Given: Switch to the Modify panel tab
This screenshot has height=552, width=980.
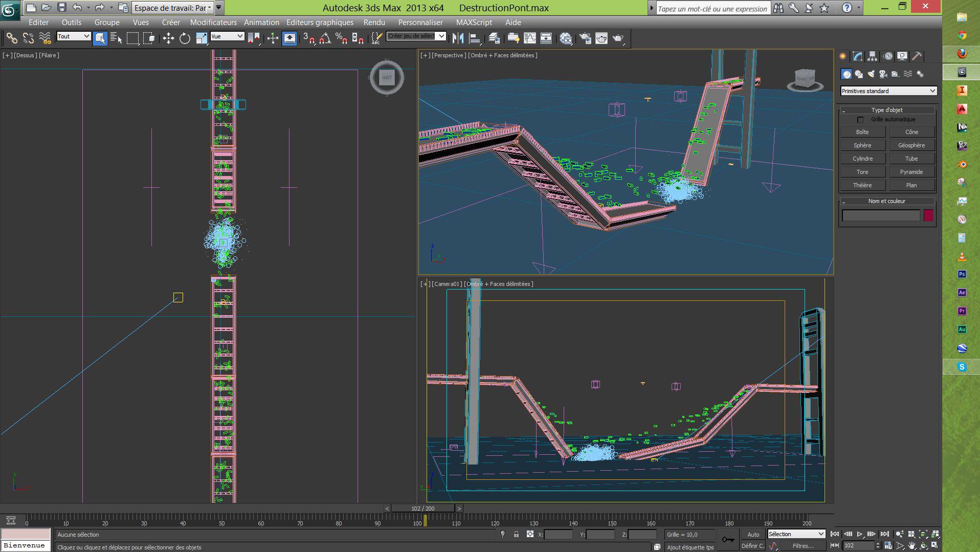Looking at the screenshot, I should (858, 56).
